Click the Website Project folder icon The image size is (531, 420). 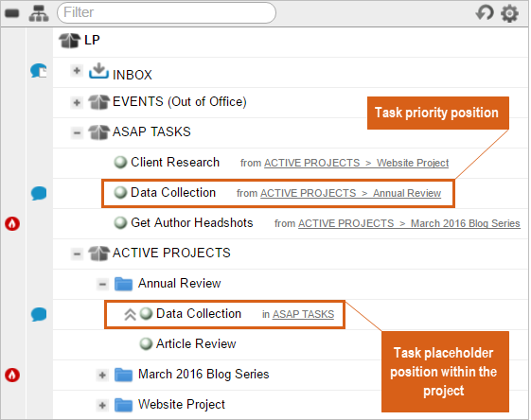[x=123, y=405]
